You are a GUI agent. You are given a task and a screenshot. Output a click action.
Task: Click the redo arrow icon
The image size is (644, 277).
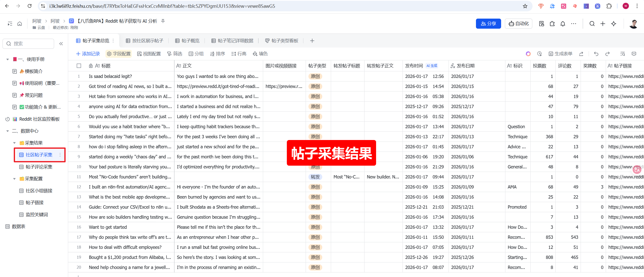click(x=608, y=54)
